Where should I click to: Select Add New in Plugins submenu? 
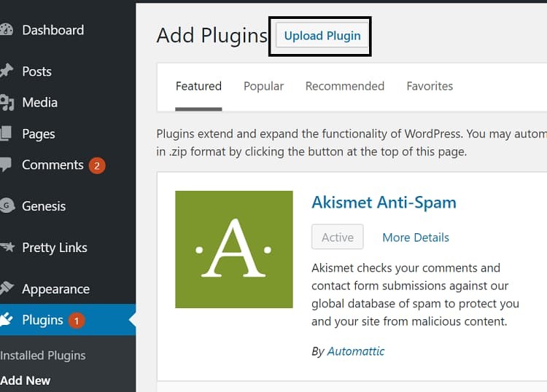25,380
